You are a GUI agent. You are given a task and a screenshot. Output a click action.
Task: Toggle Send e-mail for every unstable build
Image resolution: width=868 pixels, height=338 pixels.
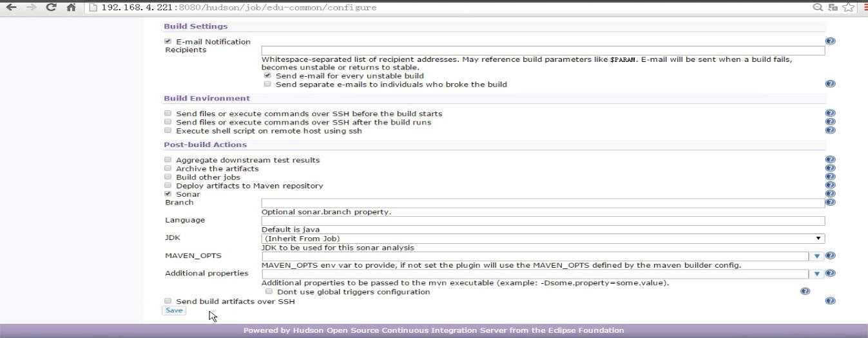coord(268,75)
